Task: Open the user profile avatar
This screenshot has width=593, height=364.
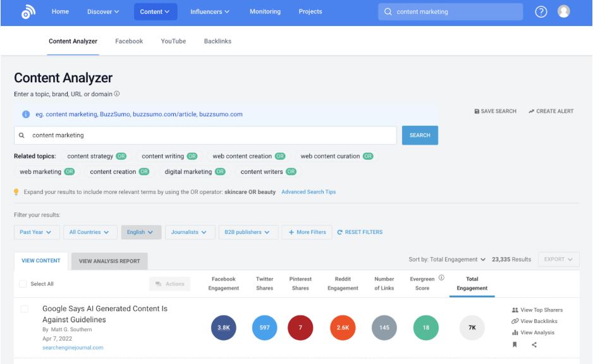Action: (563, 11)
